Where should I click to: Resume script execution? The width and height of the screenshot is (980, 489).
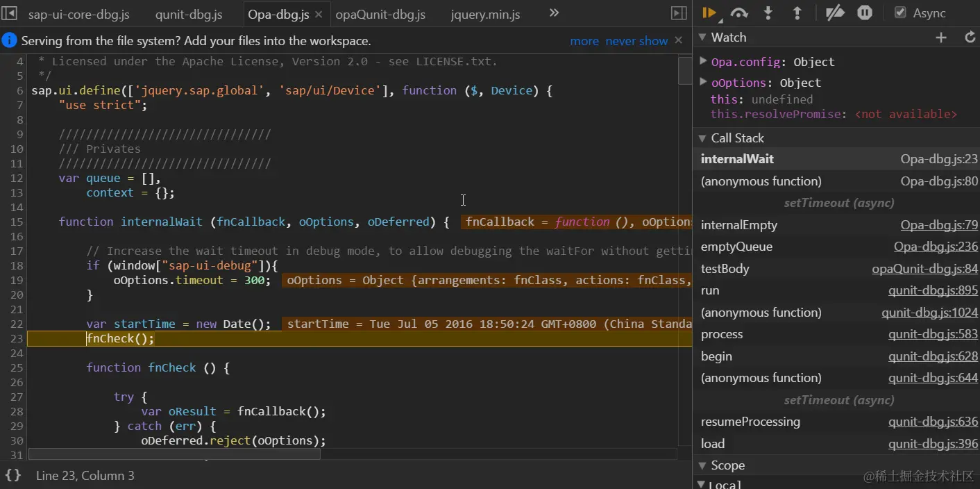[709, 13]
